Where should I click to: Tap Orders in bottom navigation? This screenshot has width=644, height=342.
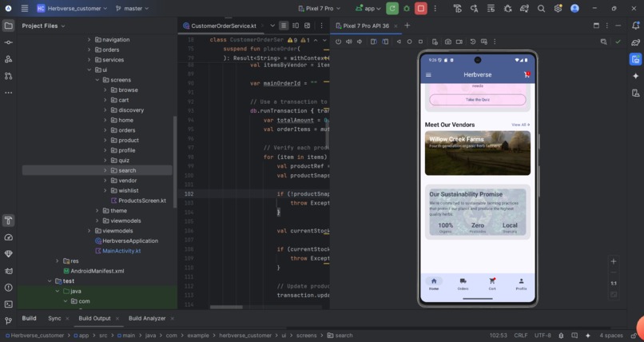(463, 284)
